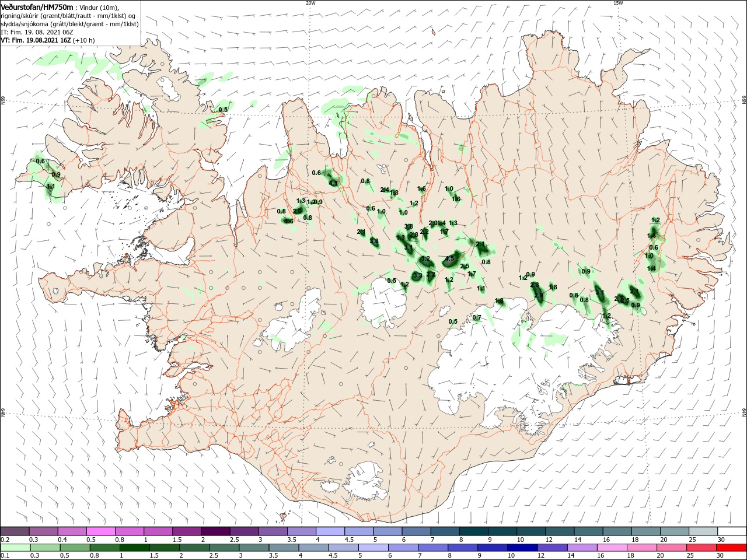Select the orchid 0.4 snow legend swatch
Image resolution: width=747 pixels, height=560 pixels.
click(x=72, y=531)
